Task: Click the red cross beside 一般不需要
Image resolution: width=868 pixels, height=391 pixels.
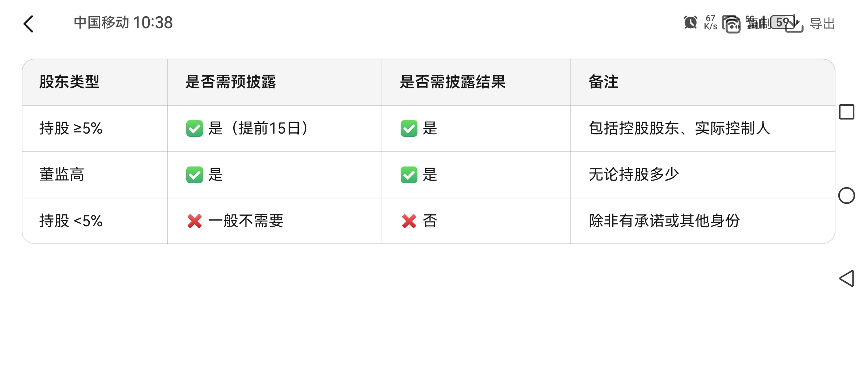Action: [x=195, y=221]
